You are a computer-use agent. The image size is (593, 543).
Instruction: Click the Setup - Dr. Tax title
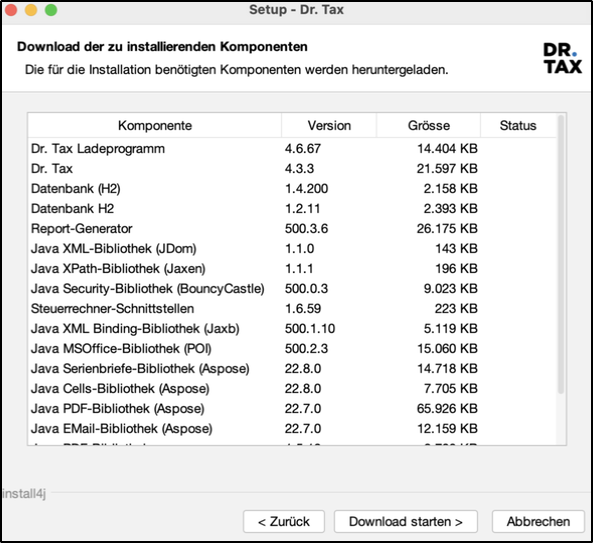point(296,10)
